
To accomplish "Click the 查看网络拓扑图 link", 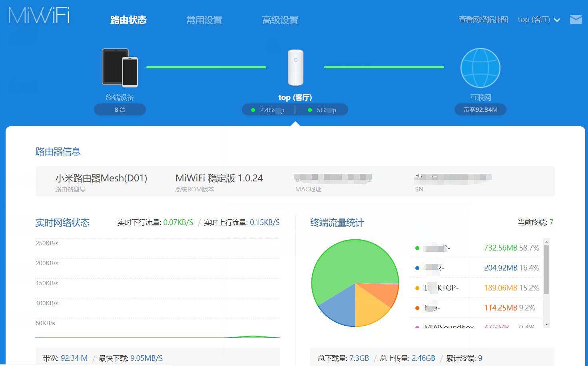I will click(x=483, y=19).
